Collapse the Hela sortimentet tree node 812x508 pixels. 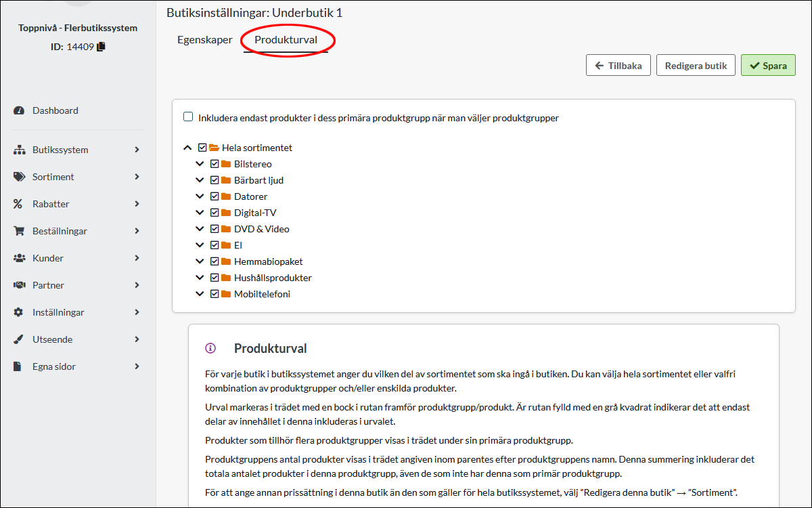(187, 148)
